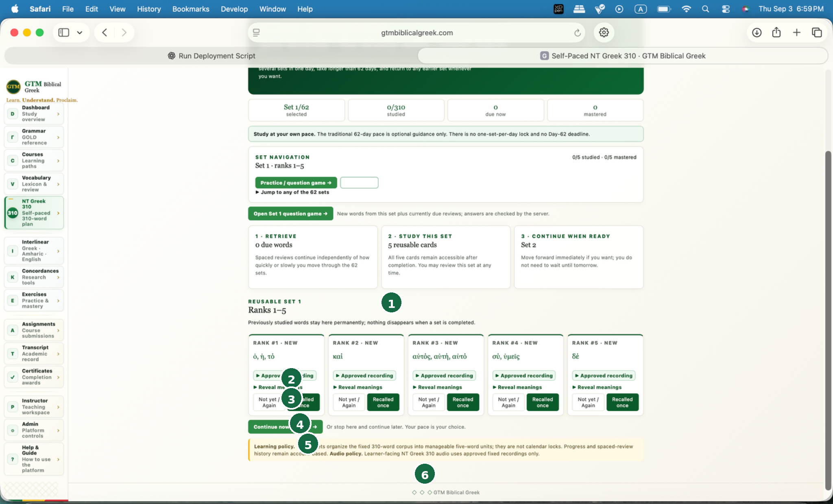The image size is (833, 504).
Task: Open Spotlight search in the menu bar
Action: coord(705,9)
